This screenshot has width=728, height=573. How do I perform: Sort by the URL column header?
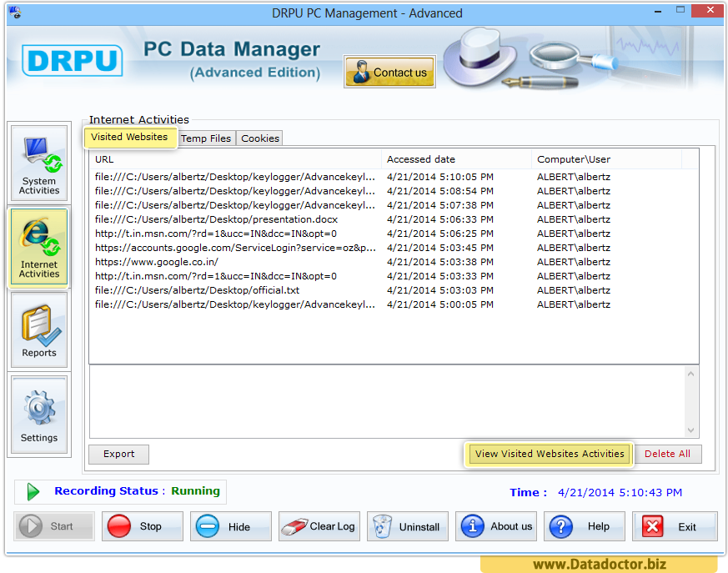coord(235,159)
